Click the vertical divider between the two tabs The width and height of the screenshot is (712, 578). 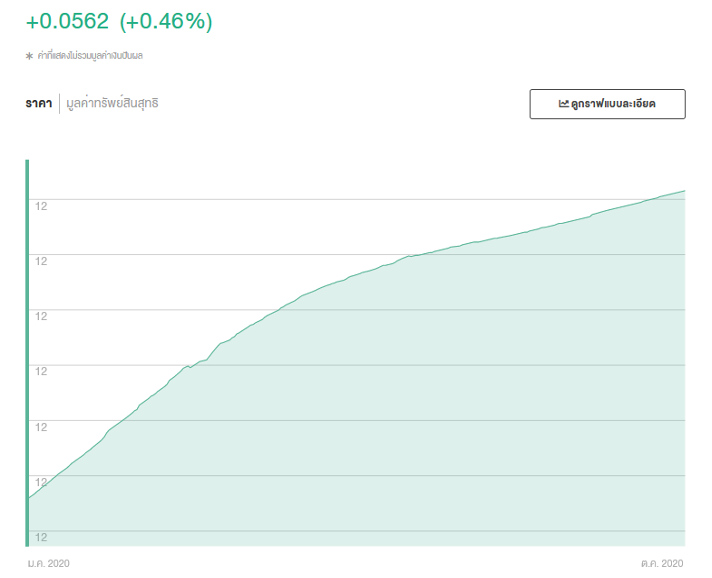pyautogui.click(x=59, y=103)
